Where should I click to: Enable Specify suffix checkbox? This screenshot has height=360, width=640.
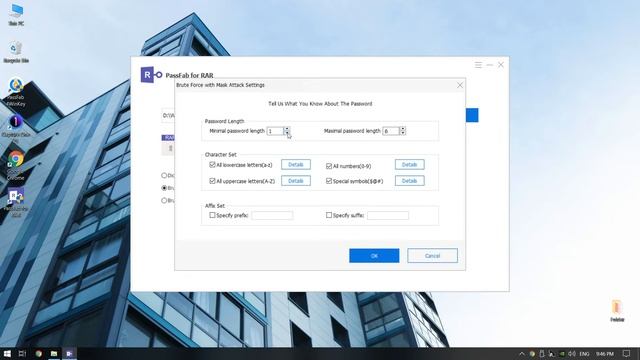pyautogui.click(x=329, y=215)
